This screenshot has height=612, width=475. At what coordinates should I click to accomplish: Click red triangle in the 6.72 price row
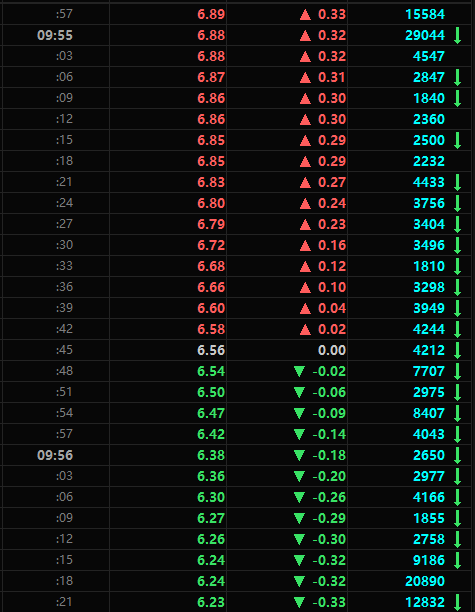click(305, 246)
